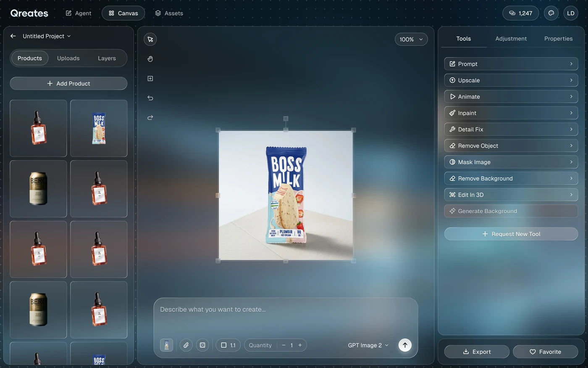The height and width of the screenshot is (368, 588).
Task: Undo the last canvas action
Action: click(x=150, y=98)
